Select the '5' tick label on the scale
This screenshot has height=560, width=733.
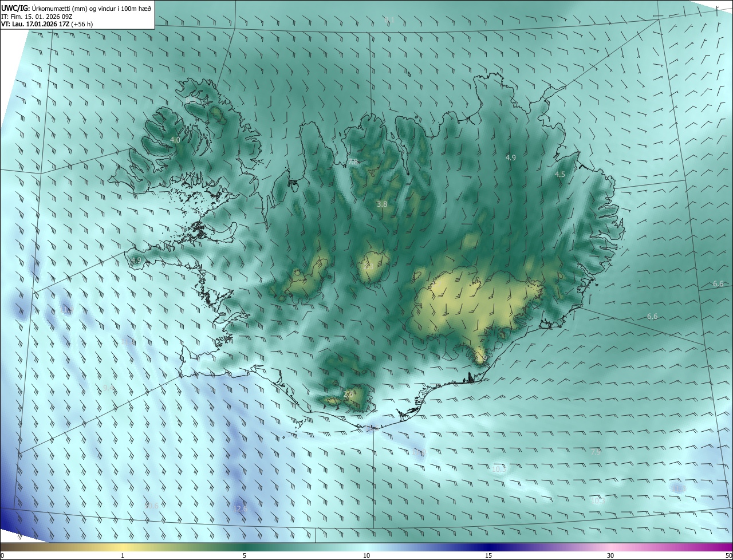pos(245,555)
